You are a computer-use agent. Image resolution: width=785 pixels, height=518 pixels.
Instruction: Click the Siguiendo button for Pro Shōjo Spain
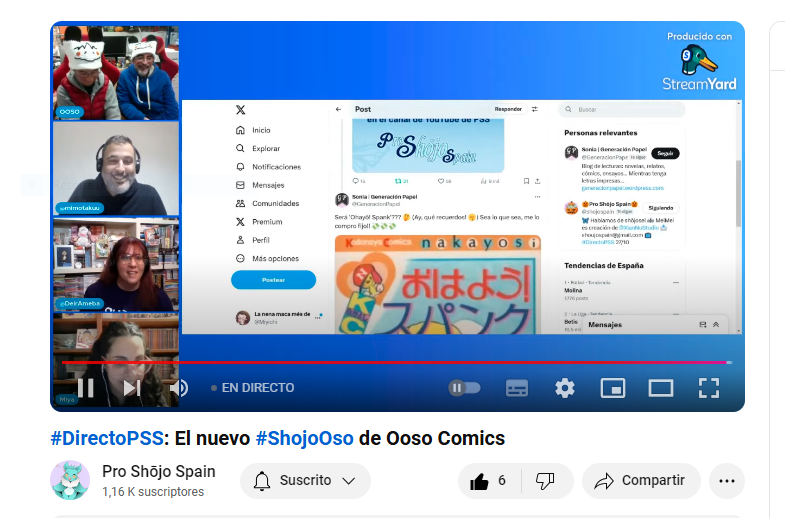point(661,208)
